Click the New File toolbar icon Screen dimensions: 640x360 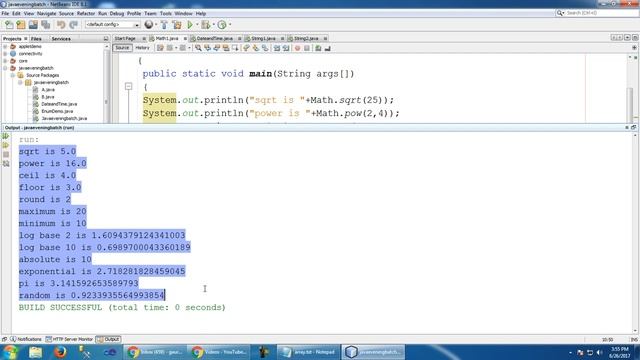(9, 25)
